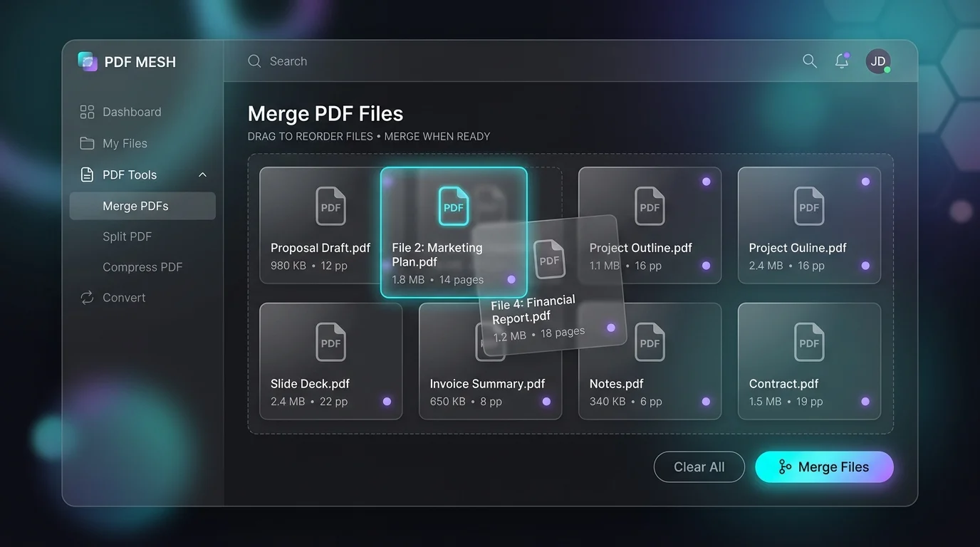Select the File 2: Marketing Plan.pdf title

tap(437, 254)
